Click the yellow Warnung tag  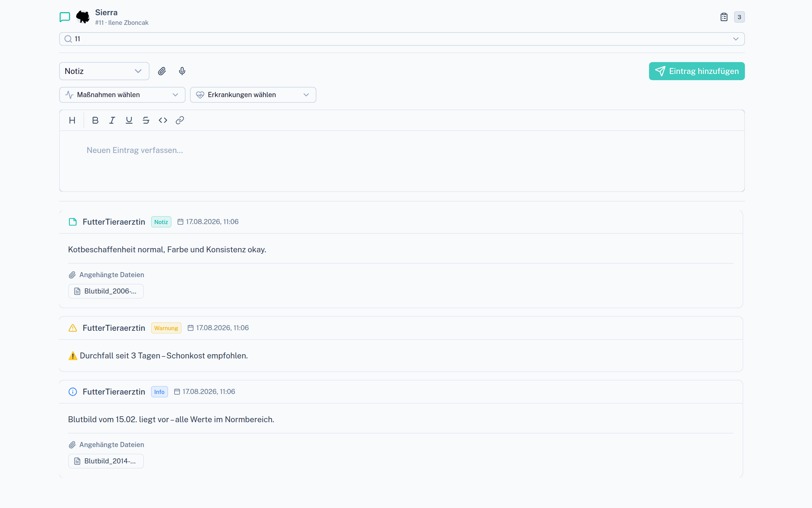166,328
